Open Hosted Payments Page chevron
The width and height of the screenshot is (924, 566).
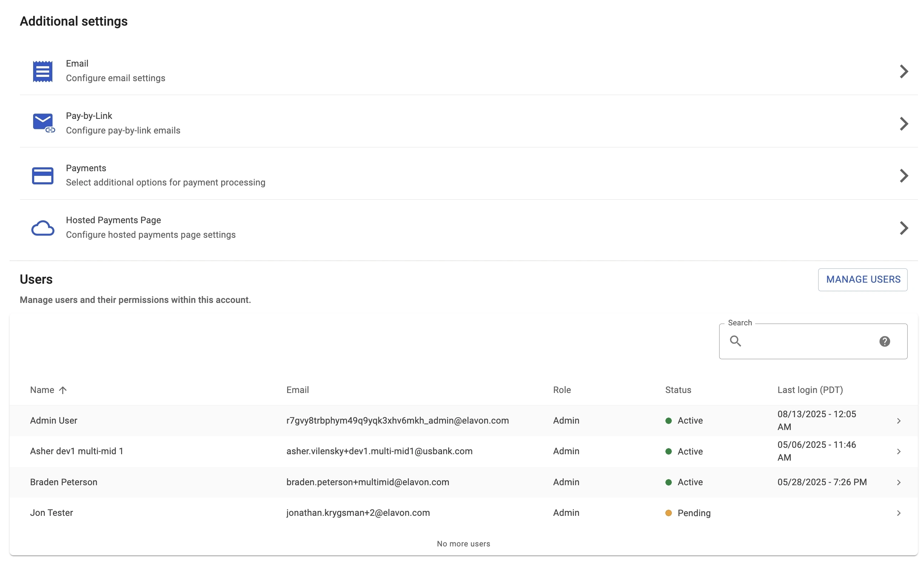click(x=903, y=228)
